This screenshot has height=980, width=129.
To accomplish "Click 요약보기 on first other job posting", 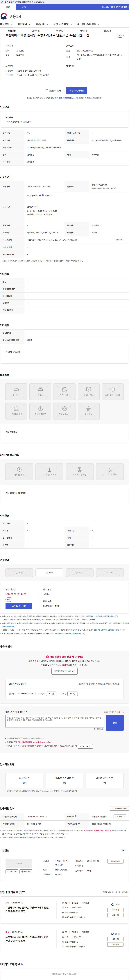I will [x=115, y=910].
